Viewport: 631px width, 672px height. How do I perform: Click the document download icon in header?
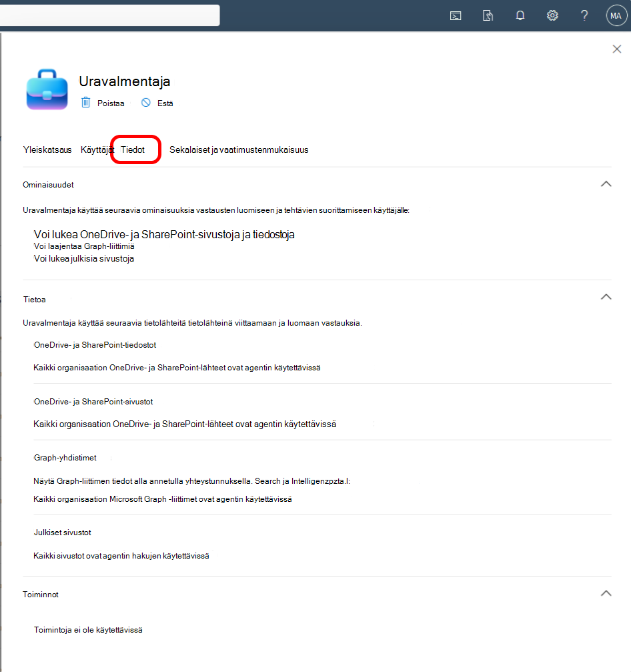488,16
